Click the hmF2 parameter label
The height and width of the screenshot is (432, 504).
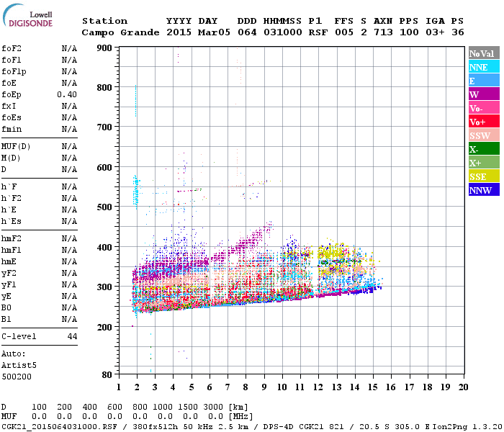coord(12,238)
